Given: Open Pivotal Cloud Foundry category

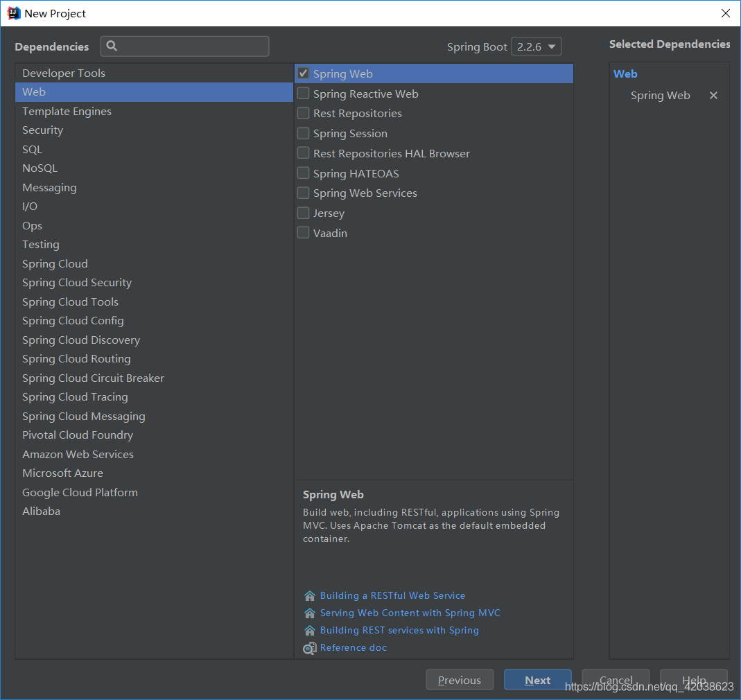Looking at the screenshot, I should [x=154, y=435].
